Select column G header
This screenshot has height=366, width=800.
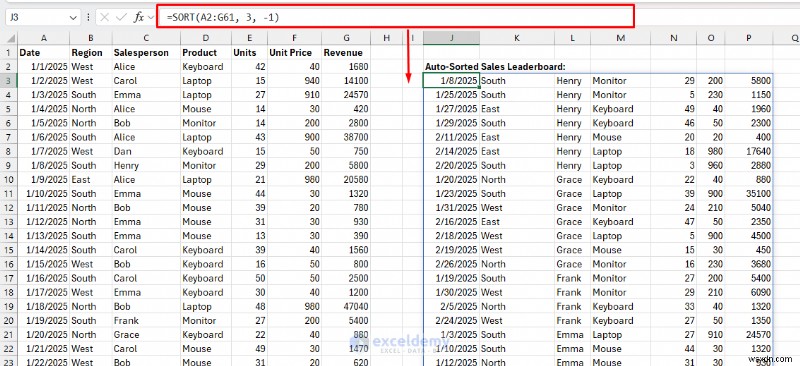click(x=346, y=38)
